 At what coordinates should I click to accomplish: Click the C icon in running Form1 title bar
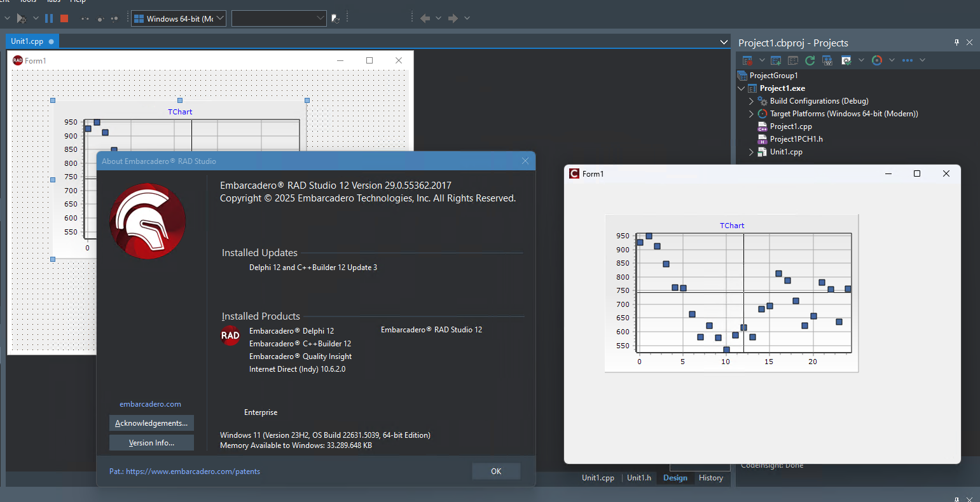pos(574,173)
